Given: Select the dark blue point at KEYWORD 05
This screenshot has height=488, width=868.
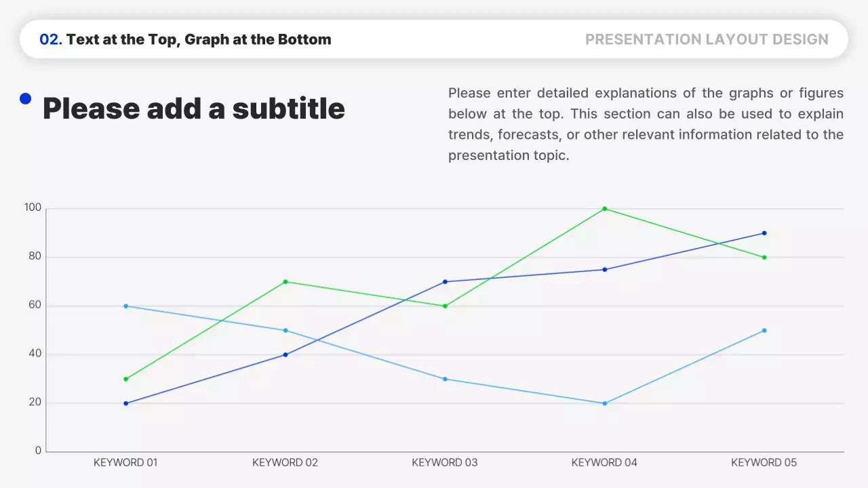Looking at the screenshot, I should click(x=764, y=233).
